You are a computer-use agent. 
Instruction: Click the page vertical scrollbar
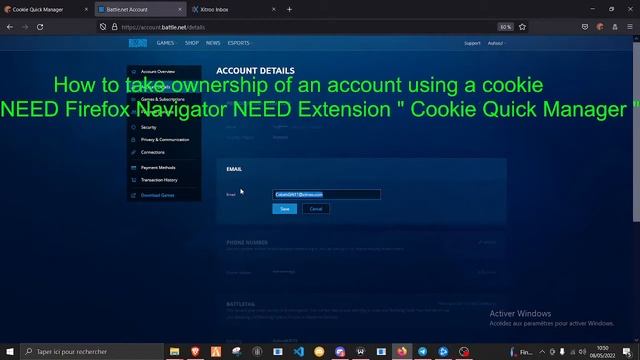pos(636,131)
